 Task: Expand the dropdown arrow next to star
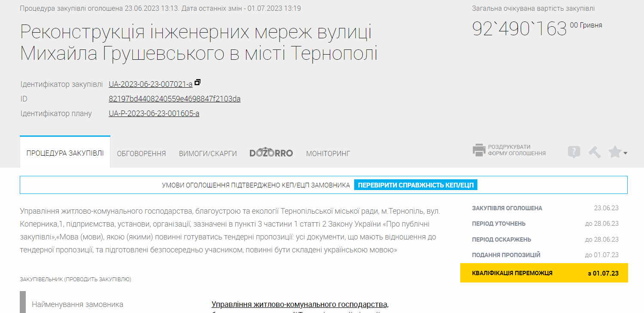click(626, 153)
